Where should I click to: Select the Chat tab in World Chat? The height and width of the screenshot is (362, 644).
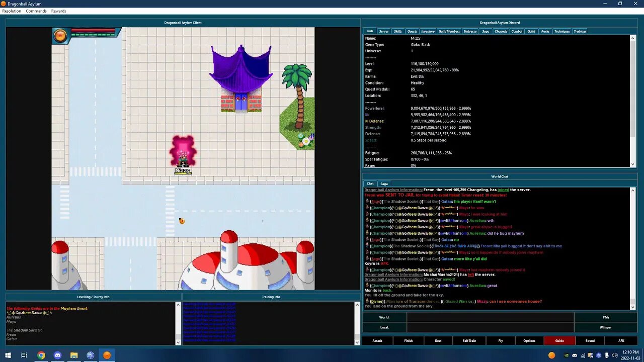pyautogui.click(x=370, y=184)
